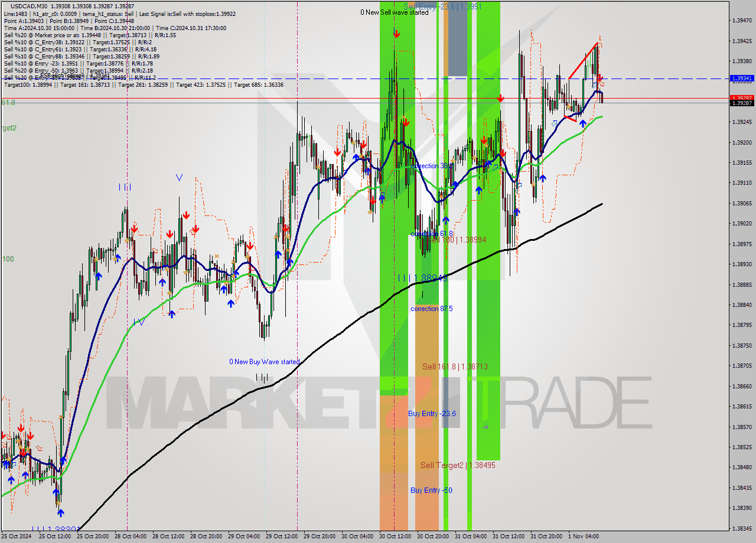Click the '0 New Sell wave started' label
This screenshot has height=543, width=756.
tap(395, 12)
